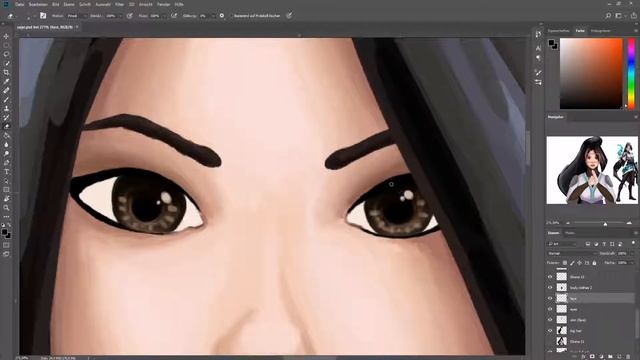This screenshot has width=640, height=360.
Task: Add a layer mask from panel footer
Action: point(592,357)
